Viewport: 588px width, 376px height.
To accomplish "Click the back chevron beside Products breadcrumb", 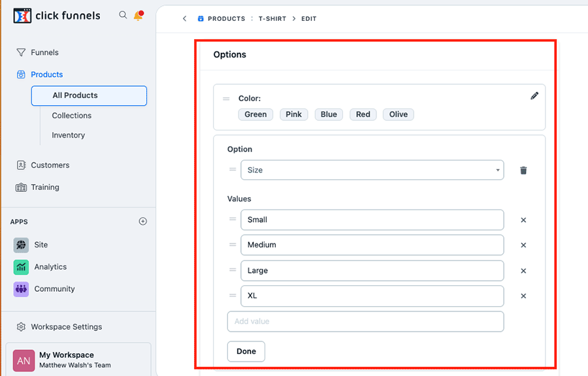I will click(x=184, y=18).
